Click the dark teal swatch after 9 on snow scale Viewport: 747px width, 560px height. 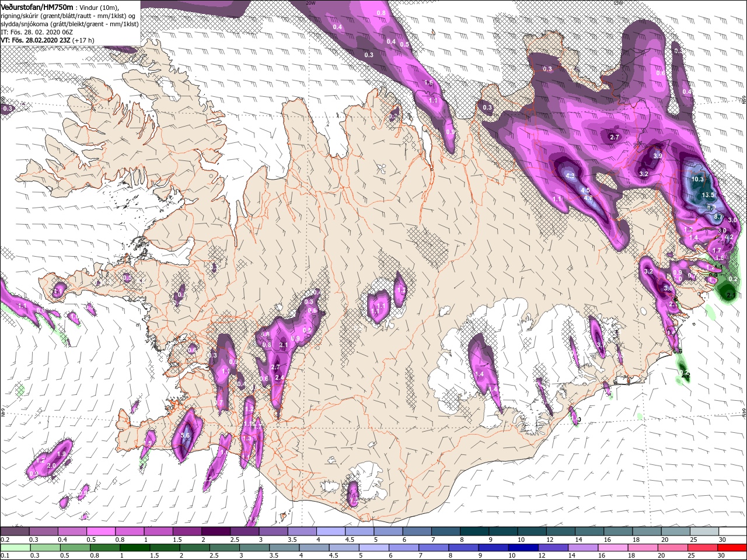[502, 531]
